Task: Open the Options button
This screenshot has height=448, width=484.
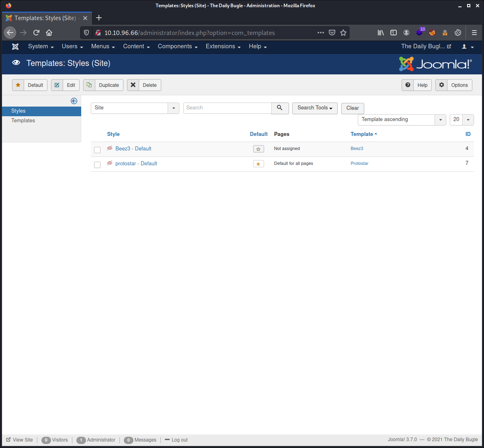Action: pyautogui.click(x=454, y=85)
